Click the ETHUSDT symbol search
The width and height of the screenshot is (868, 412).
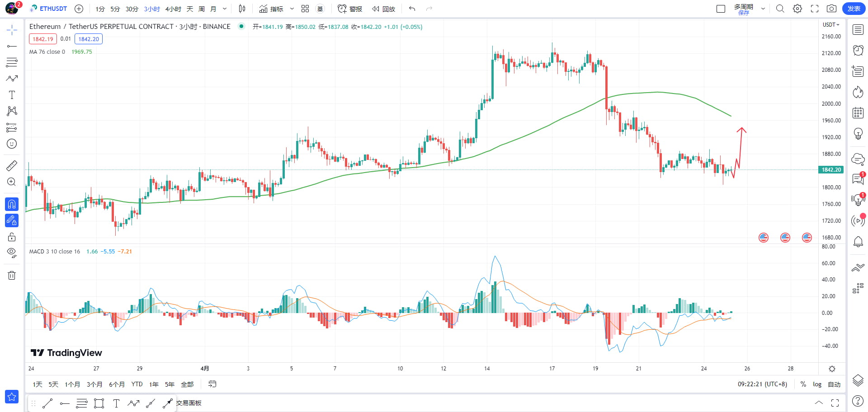tap(48, 9)
